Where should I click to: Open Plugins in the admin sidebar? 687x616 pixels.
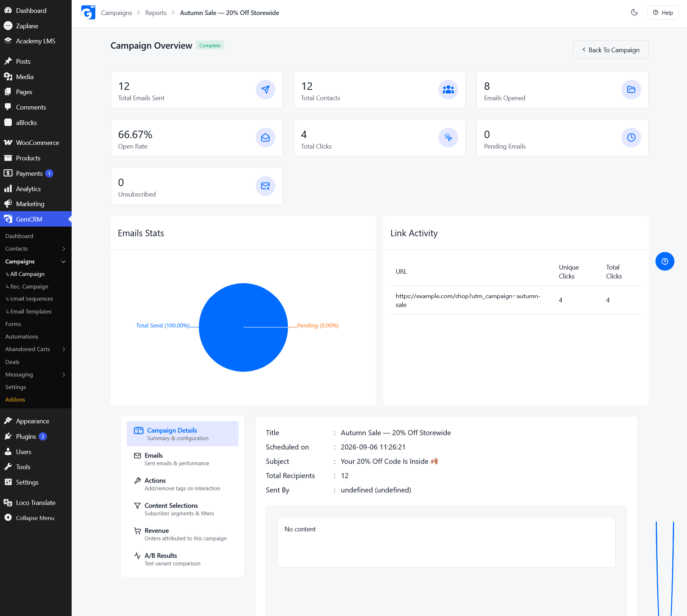36,436
